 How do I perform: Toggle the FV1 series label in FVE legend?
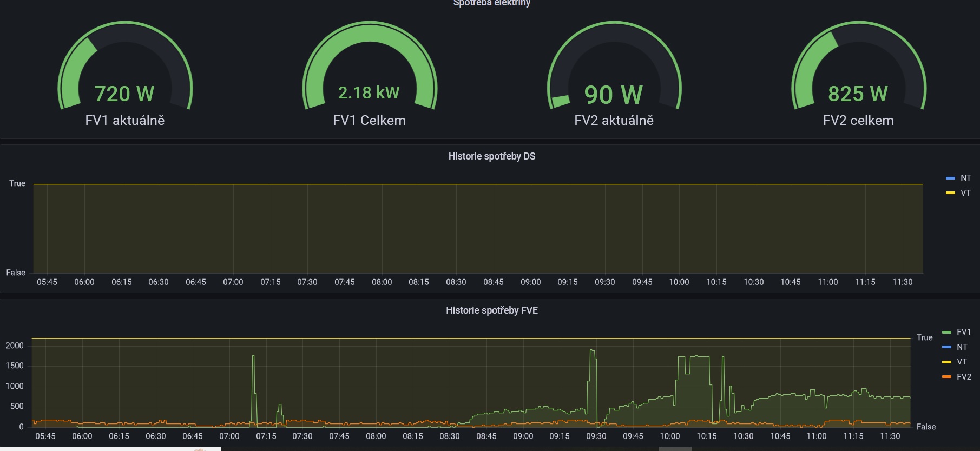pyautogui.click(x=963, y=332)
